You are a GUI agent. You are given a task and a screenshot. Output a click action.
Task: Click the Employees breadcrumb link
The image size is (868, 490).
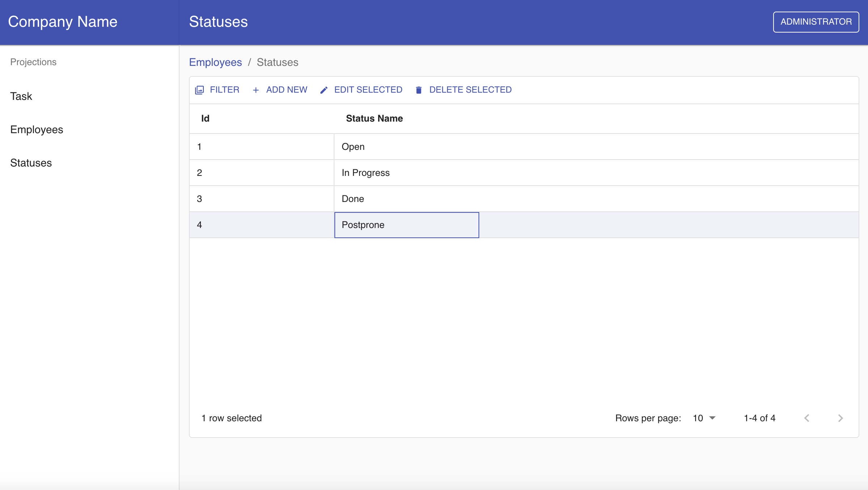click(x=215, y=62)
